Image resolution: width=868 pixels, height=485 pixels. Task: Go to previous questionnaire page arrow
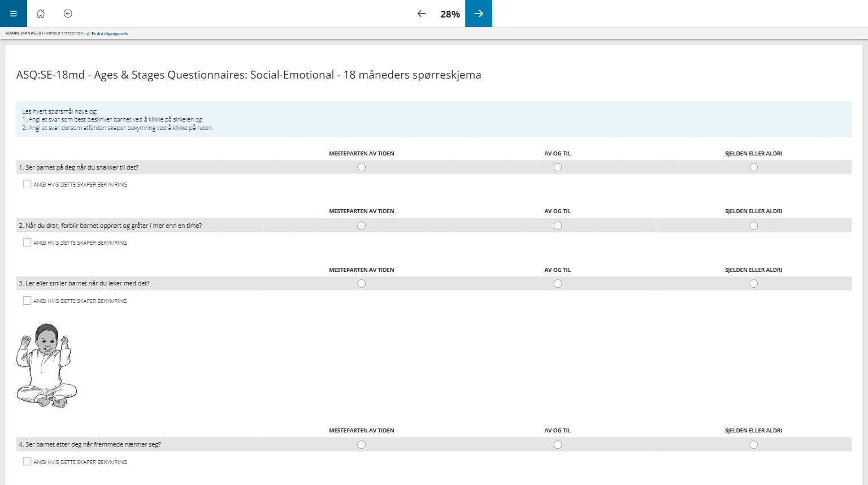point(422,14)
